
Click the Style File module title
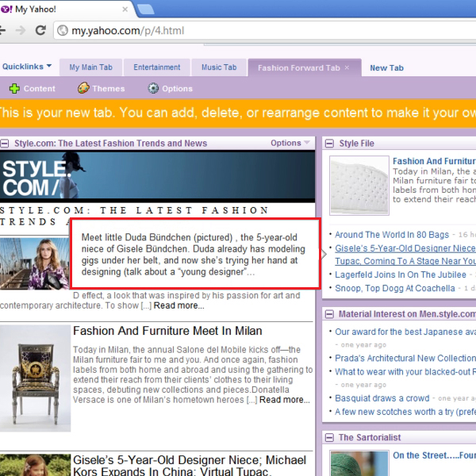356,144
